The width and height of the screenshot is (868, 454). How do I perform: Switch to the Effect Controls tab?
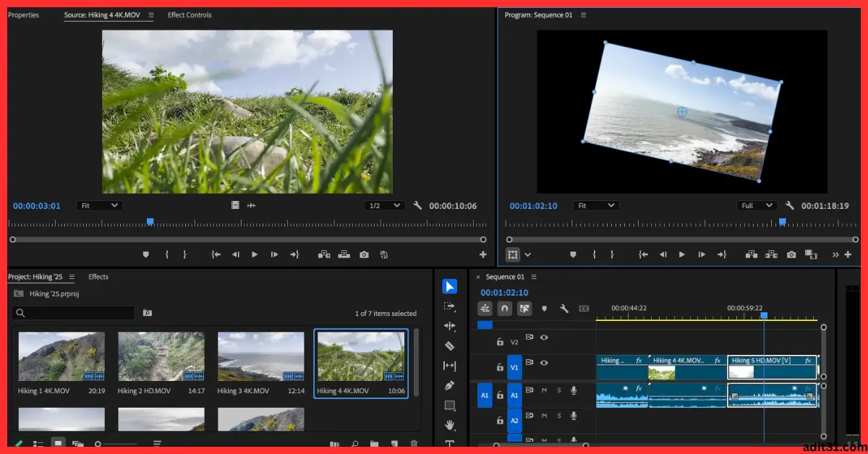190,14
